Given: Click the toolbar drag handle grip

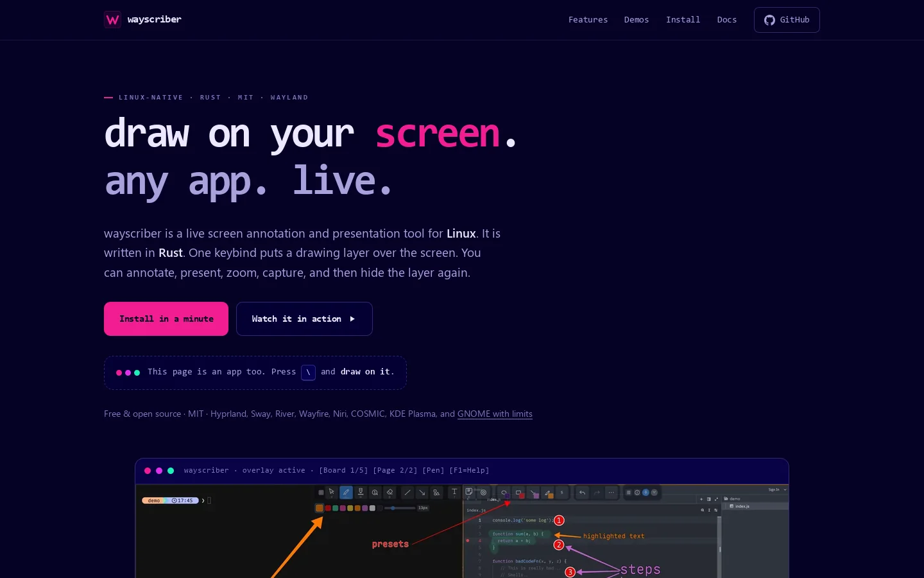Looking at the screenshot, I should pos(321,493).
